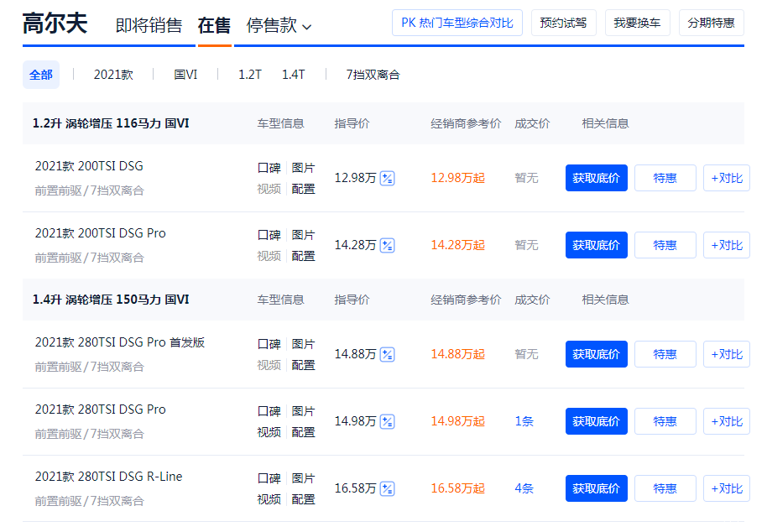Open price calculator for 200TSI DSG 12.98万

coord(387,178)
